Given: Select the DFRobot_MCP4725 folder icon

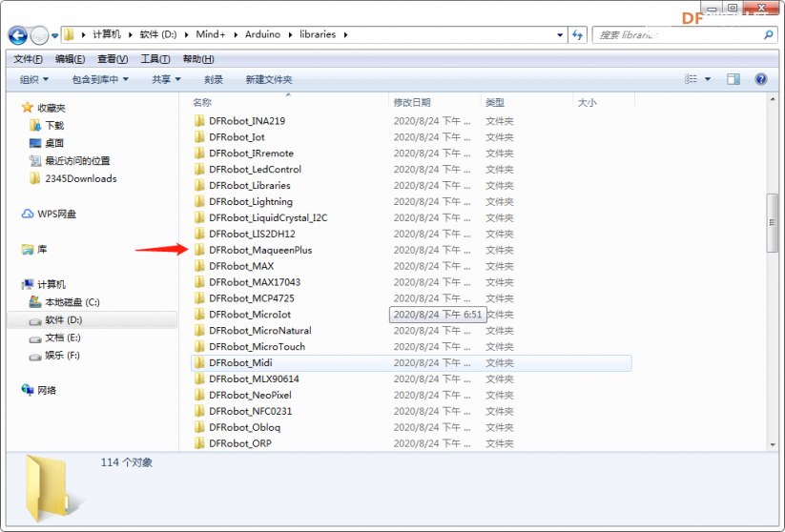Looking at the screenshot, I should point(199,297).
